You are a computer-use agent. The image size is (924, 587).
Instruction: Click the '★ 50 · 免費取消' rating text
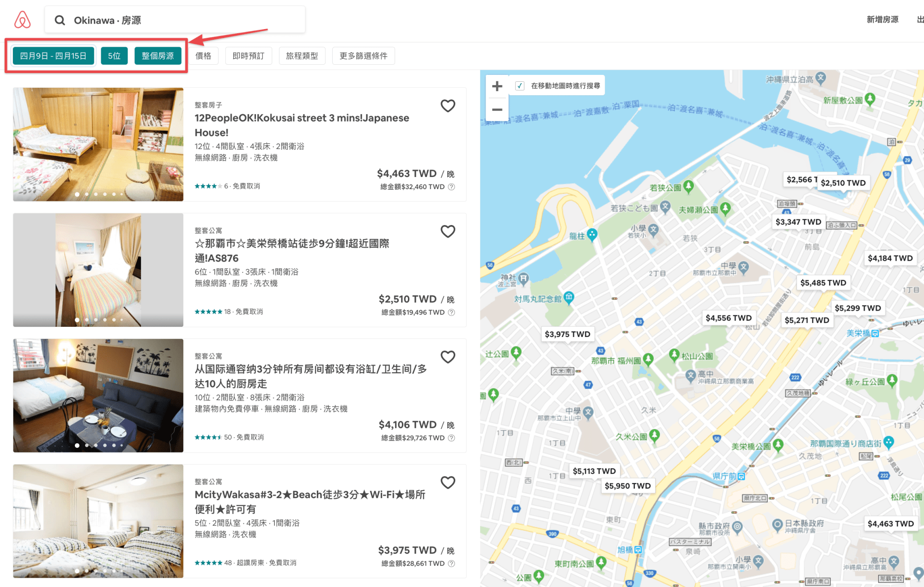pos(229,437)
